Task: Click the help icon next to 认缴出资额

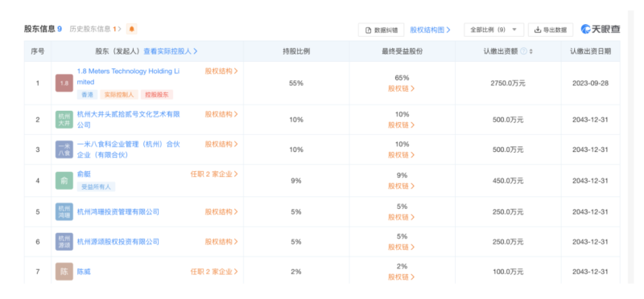Action: [523, 51]
